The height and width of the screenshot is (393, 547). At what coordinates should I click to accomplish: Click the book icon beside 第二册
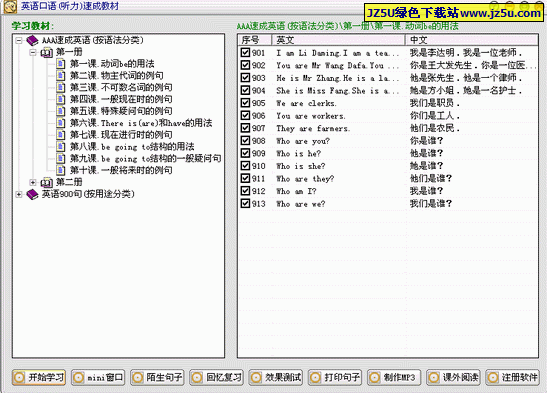coord(47,182)
